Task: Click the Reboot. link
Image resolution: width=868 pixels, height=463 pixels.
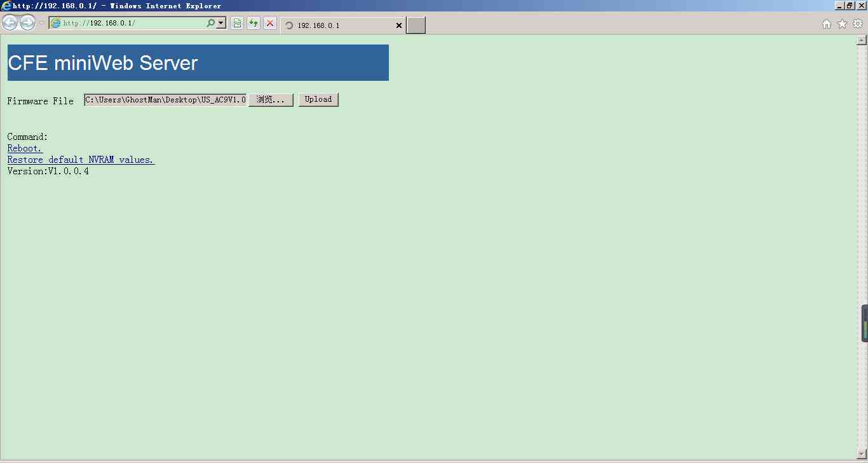Action: coord(25,148)
